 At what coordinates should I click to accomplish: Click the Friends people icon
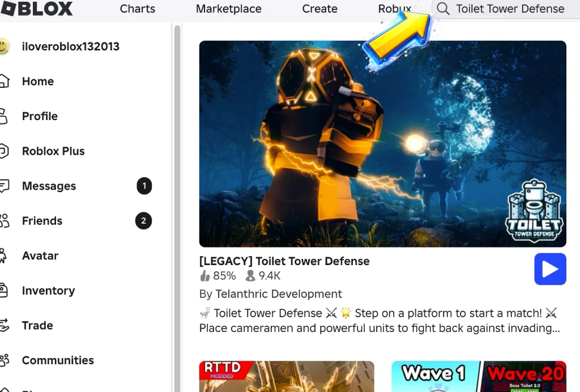[x=5, y=221]
